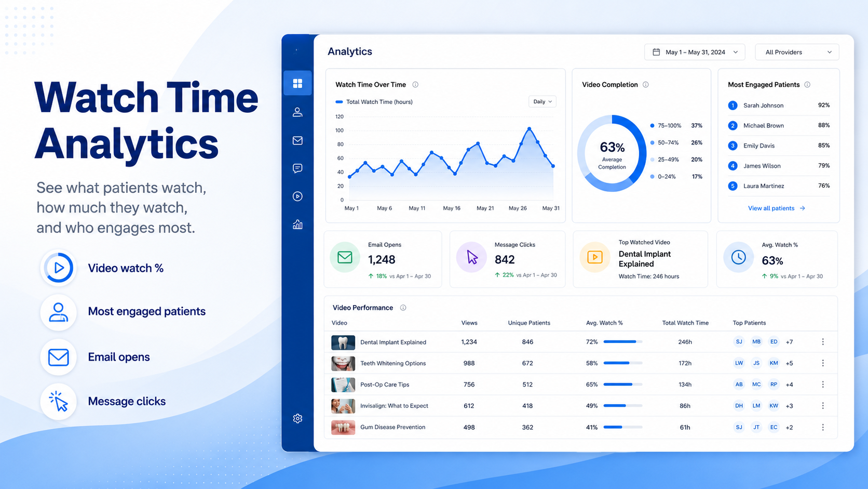868x489 pixels.
Task: Click the Post-Op Care Tips title
Action: click(x=385, y=385)
